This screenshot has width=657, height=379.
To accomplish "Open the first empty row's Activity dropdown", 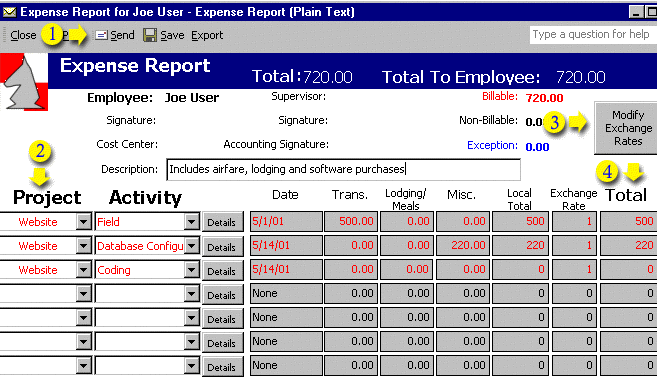I will coord(191,294).
